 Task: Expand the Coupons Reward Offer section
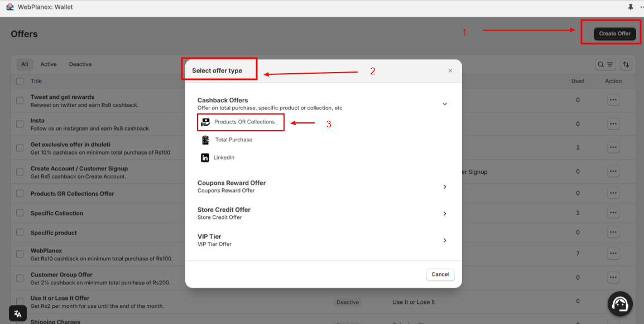pos(445,187)
